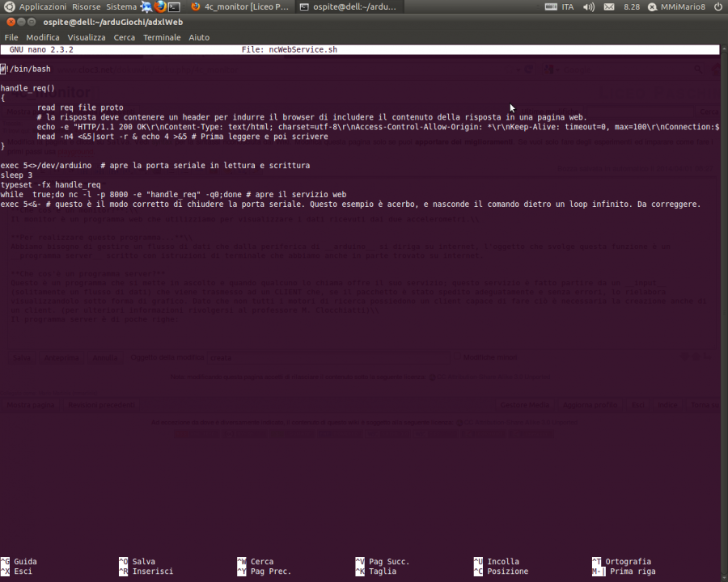Maximize the terminal window
728x582 pixels.
(x=32, y=22)
